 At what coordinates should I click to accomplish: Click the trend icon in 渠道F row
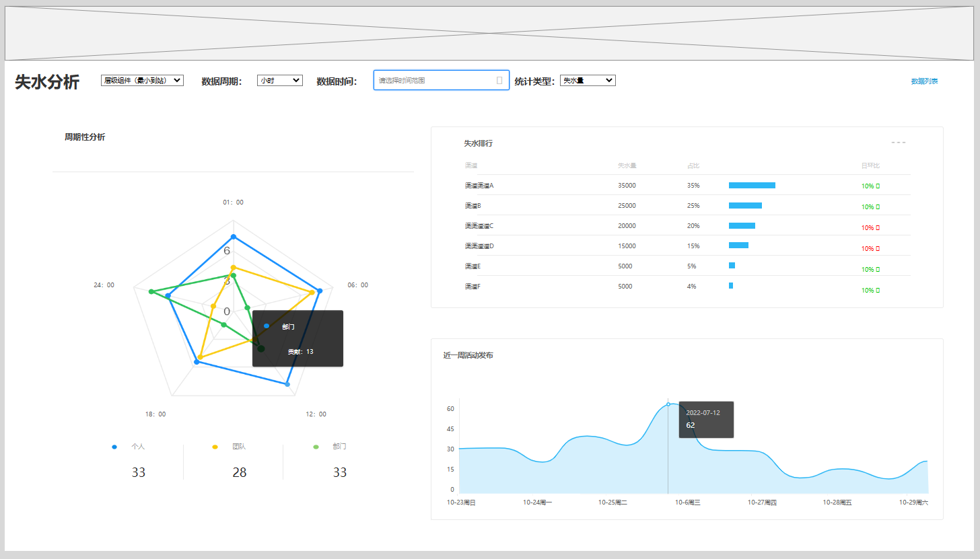click(x=878, y=291)
